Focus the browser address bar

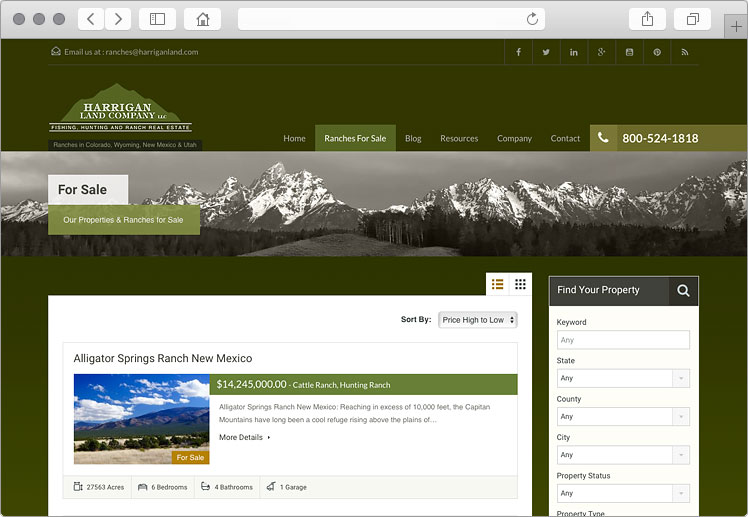pyautogui.click(x=391, y=19)
